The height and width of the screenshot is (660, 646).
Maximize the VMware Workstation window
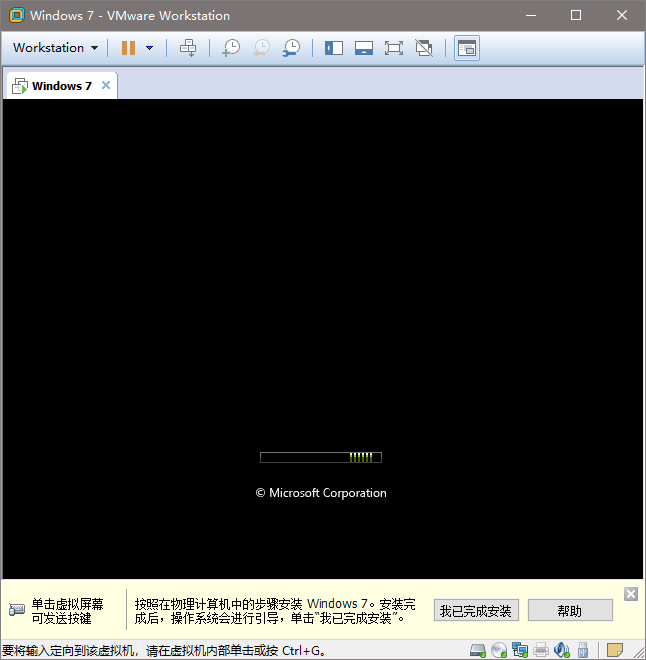click(x=576, y=16)
